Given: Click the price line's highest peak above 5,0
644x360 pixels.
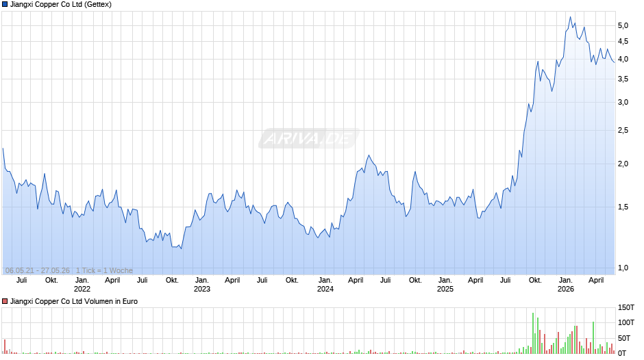Looking at the screenshot, I should [570, 17].
